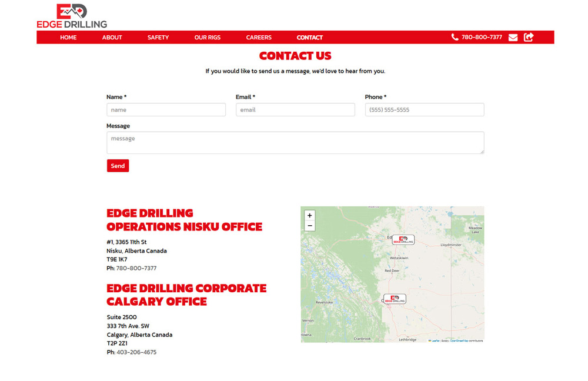588x381 pixels.
Task: Select the 'Calgary, Alberta Canada' line
Action: [139, 335]
